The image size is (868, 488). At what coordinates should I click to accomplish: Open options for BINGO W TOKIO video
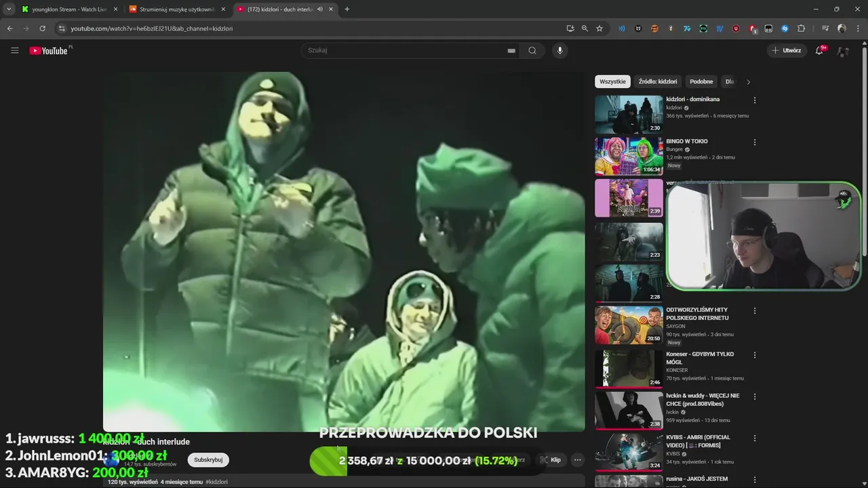pos(755,142)
